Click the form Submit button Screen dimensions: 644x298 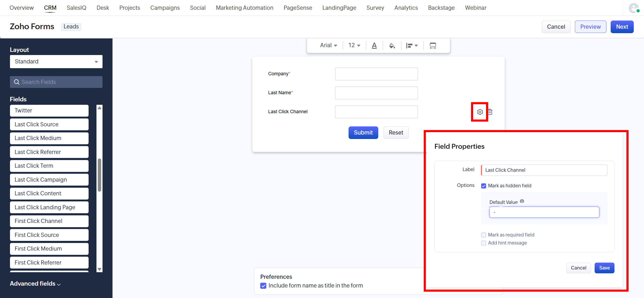(363, 133)
